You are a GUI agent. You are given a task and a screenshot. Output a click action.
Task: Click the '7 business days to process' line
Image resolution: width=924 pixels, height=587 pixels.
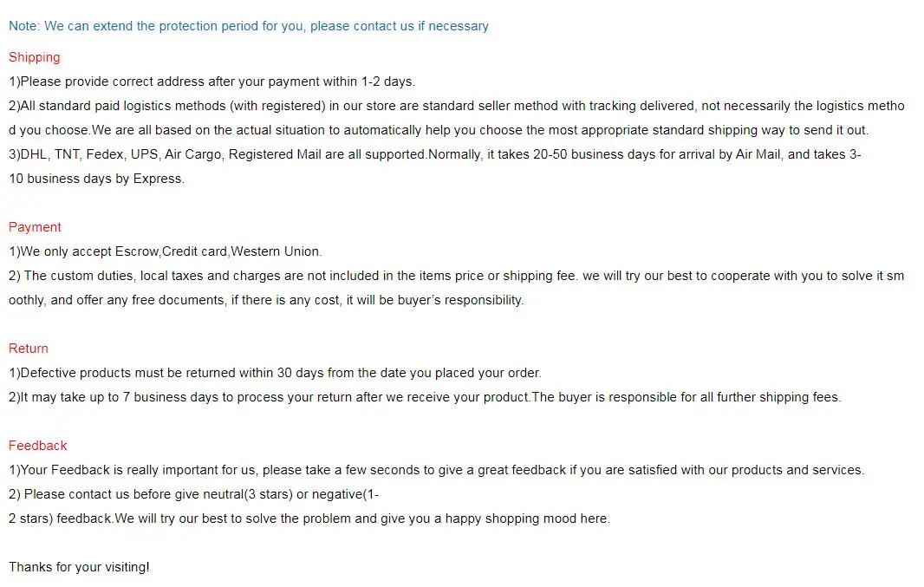point(425,397)
